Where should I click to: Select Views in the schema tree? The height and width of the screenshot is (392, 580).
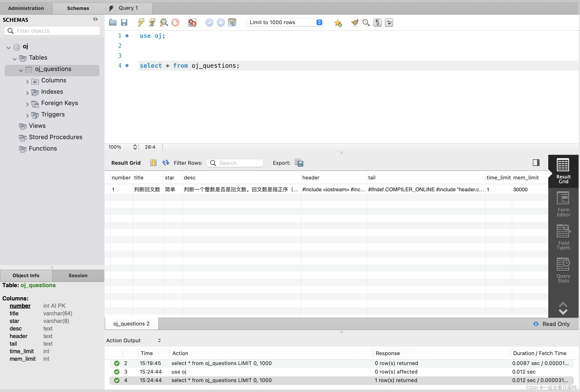pos(37,126)
